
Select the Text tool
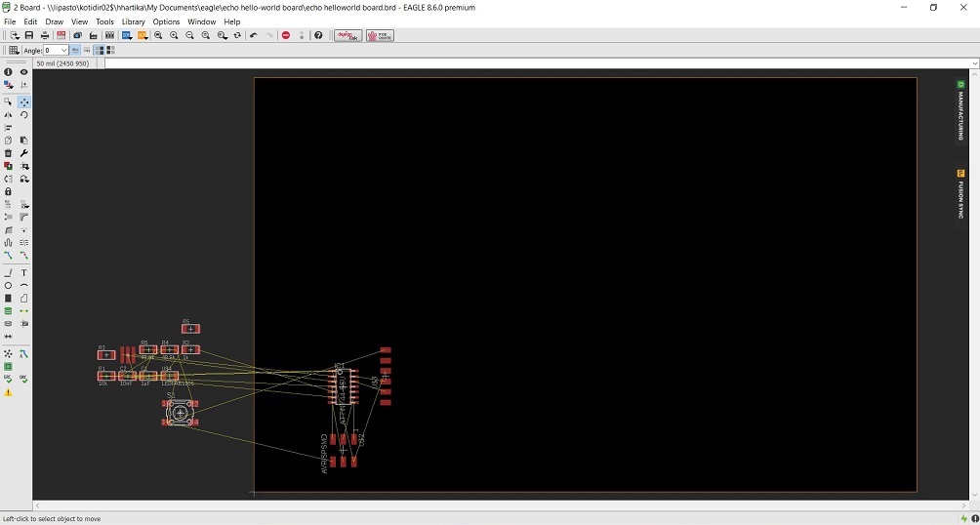coord(23,273)
